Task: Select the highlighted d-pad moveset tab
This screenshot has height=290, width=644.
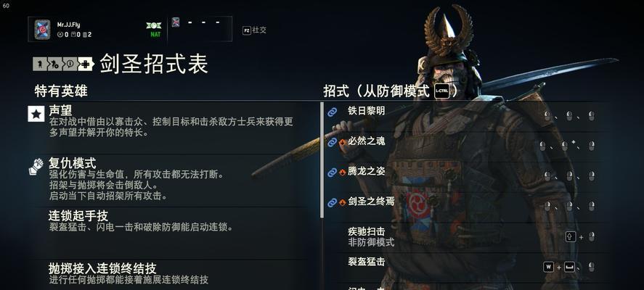Action: pyautogui.click(x=86, y=64)
